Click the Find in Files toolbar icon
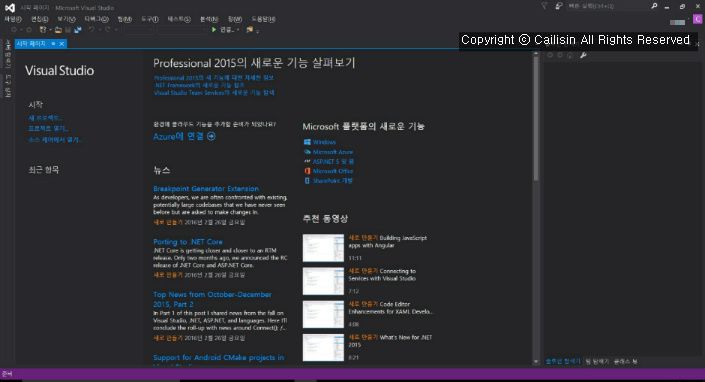Screen dimensions: 705x382 pyautogui.click(x=250, y=30)
